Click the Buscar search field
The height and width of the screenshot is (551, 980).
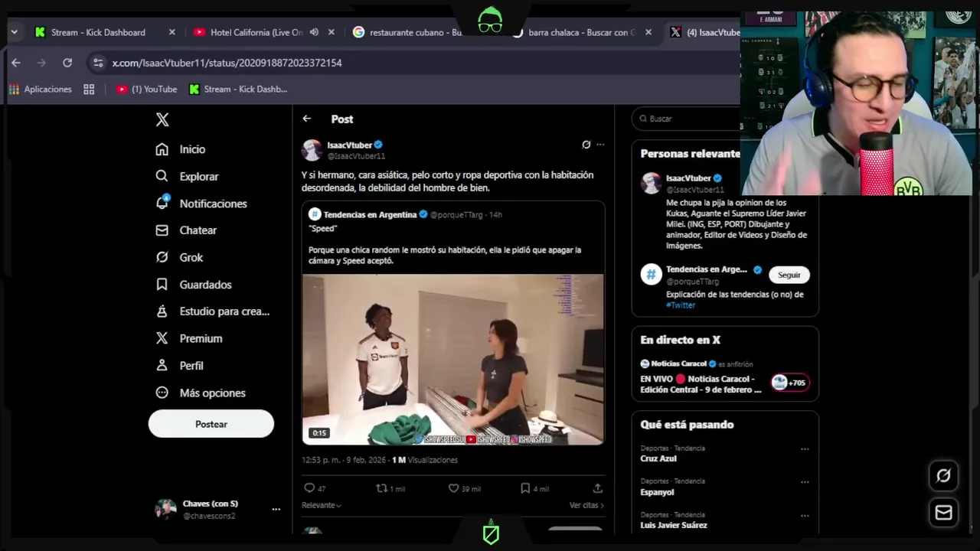687,119
